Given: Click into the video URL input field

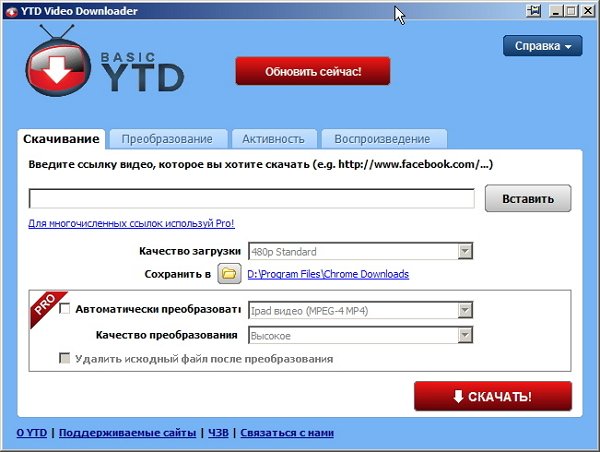Looking at the screenshot, I should pos(252,198).
